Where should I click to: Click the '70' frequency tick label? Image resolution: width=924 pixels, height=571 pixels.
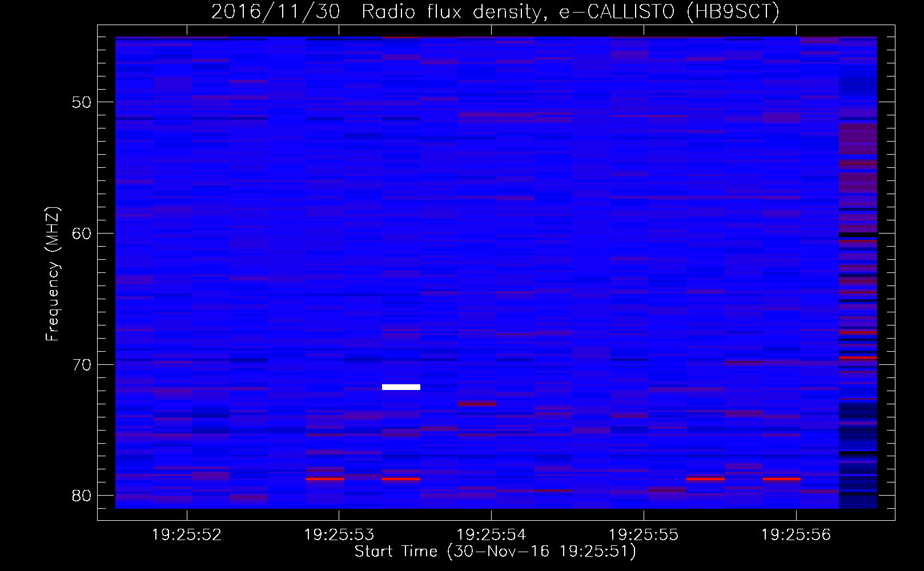tap(82, 365)
